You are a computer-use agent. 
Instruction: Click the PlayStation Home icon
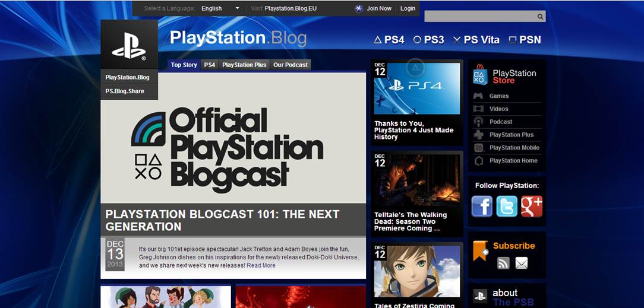point(478,161)
